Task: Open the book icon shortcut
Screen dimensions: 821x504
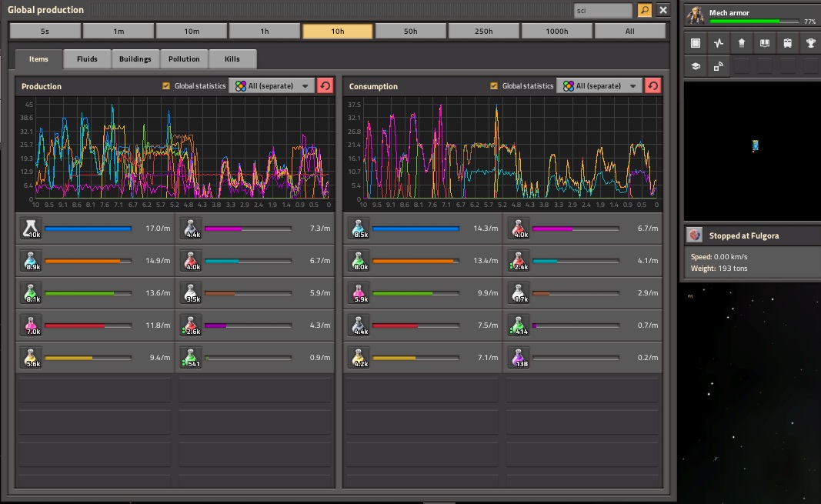Action: (765, 43)
